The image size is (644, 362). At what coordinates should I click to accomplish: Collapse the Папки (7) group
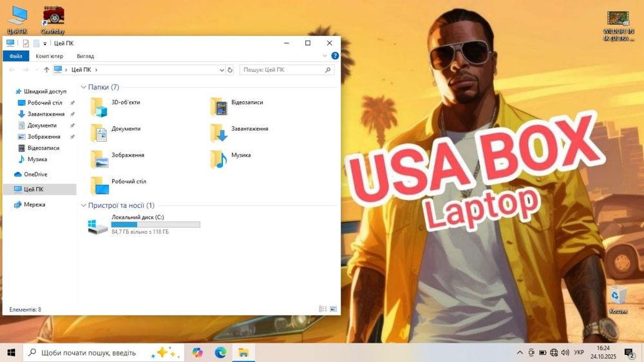pyautogui.click(x=84, y=87)
